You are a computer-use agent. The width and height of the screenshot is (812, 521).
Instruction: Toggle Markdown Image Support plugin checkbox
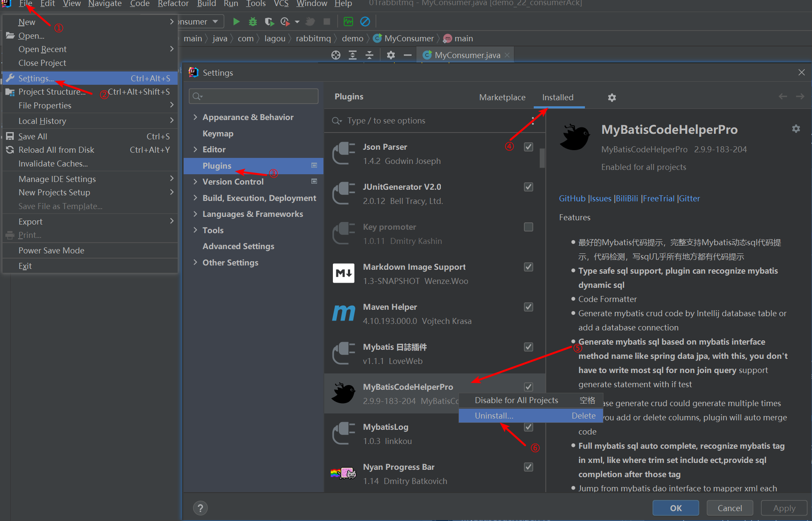coord(529,267)
